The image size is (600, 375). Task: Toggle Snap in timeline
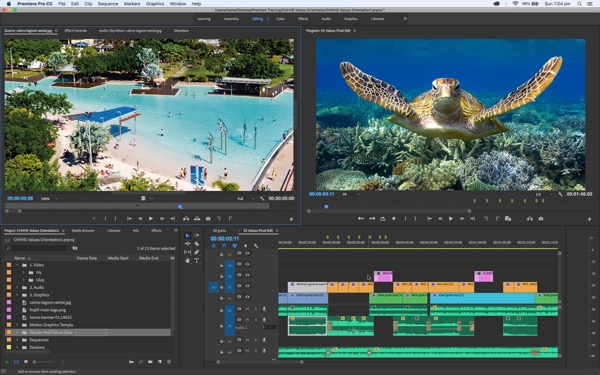point(224,246)
